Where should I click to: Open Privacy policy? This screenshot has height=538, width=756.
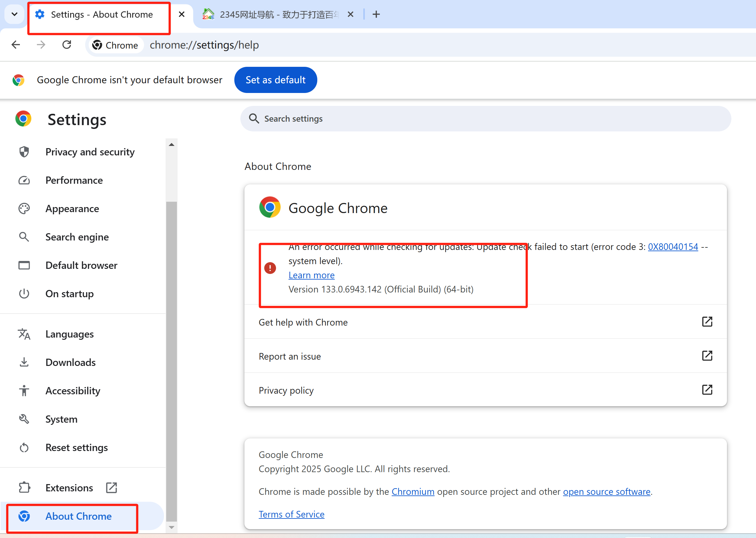tap(486, 390)
